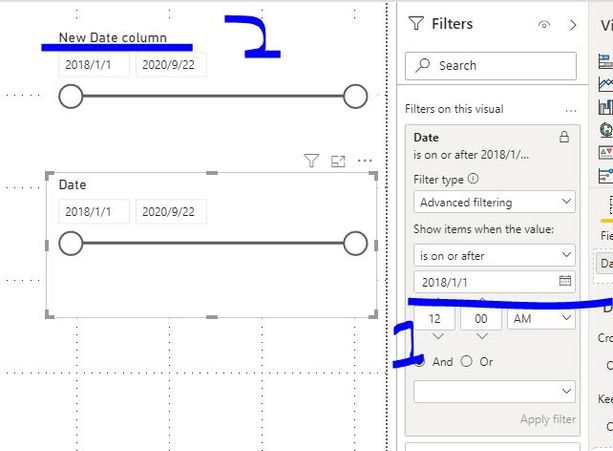The height and width of the screenshot is (451, 613).
Task: Lock the Date filter card
Action: (x=564, y=137)
